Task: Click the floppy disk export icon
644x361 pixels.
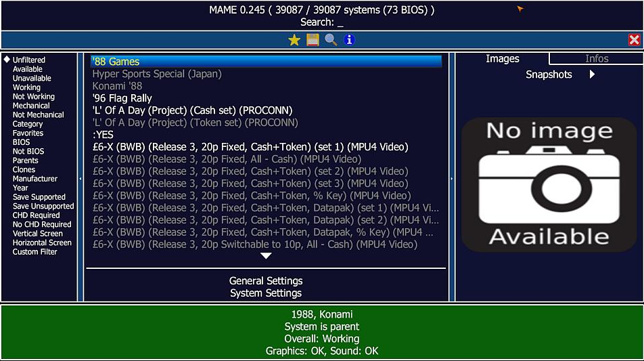Action: (313, 40)
